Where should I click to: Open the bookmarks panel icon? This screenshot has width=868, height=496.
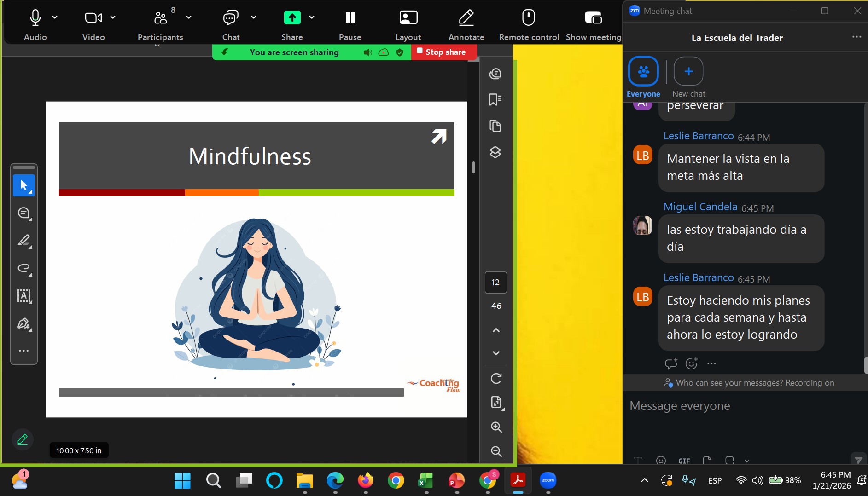click(x=495, y=99)
